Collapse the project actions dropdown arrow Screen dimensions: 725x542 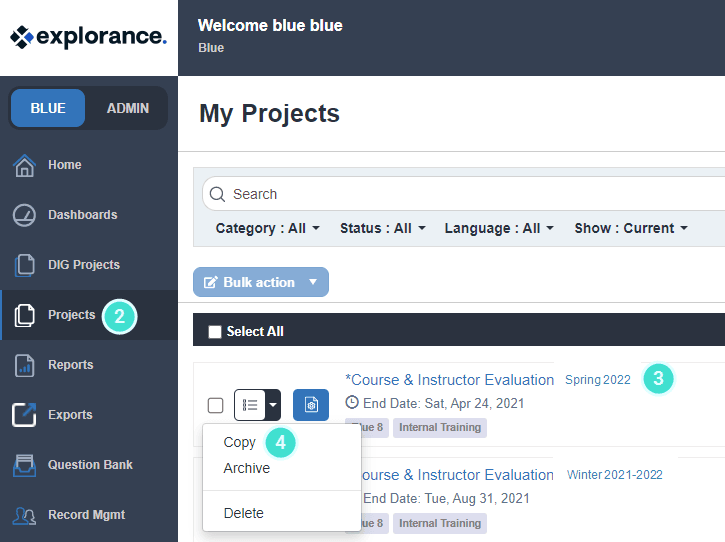273,405
